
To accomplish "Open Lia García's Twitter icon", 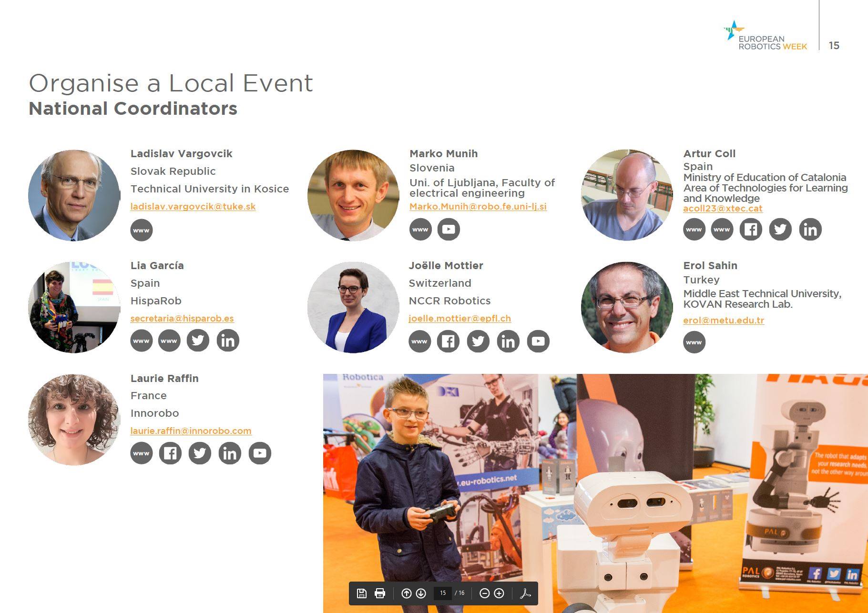I will [x=198, y=341].
